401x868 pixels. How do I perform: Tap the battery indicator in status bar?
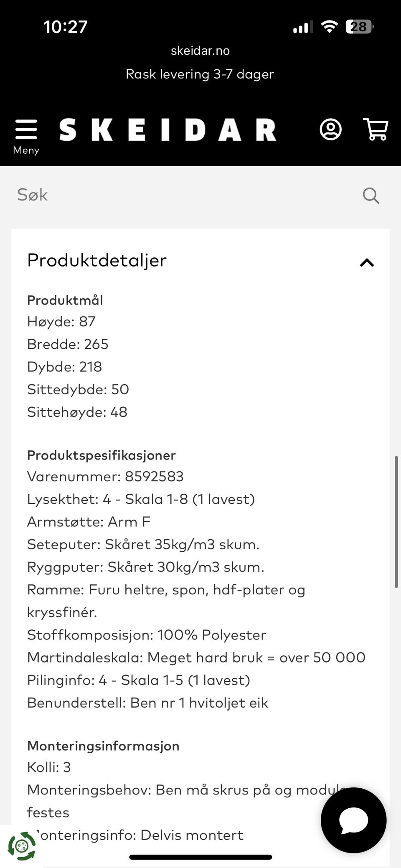click(359, 27)
